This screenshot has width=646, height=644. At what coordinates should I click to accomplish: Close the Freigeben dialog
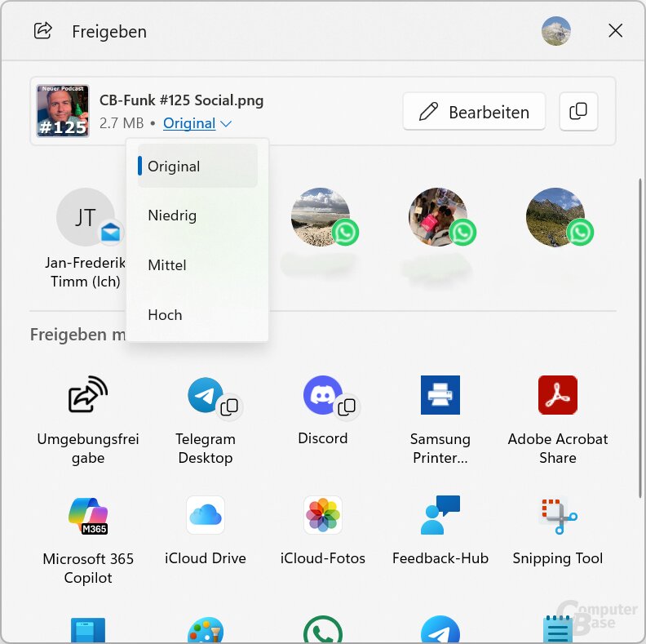616,30
